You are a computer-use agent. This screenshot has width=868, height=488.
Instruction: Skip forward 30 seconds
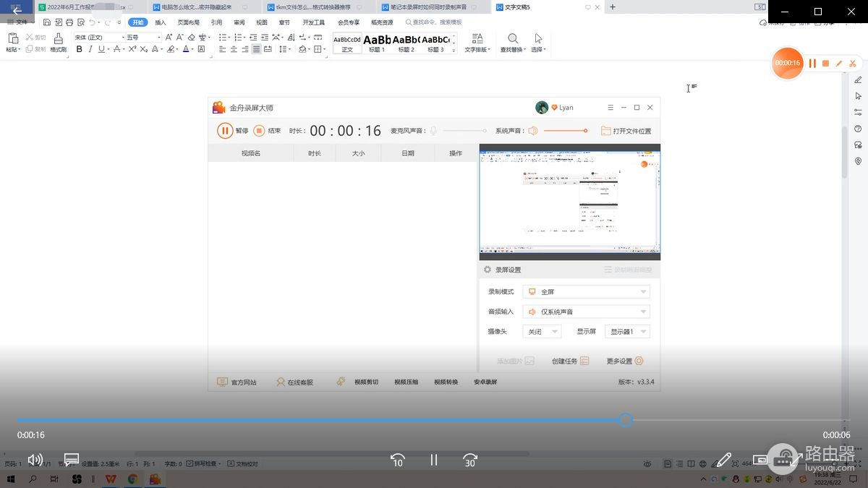tap(470, 460)
